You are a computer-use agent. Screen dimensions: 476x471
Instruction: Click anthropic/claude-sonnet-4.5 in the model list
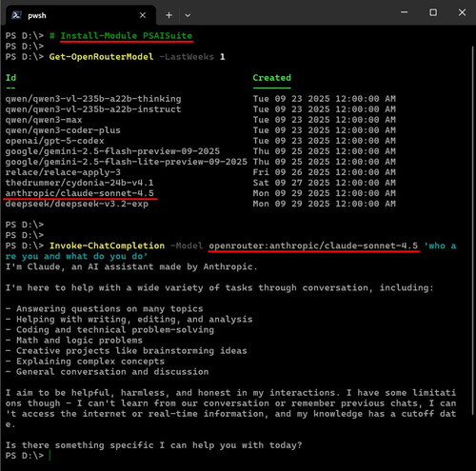79,193
